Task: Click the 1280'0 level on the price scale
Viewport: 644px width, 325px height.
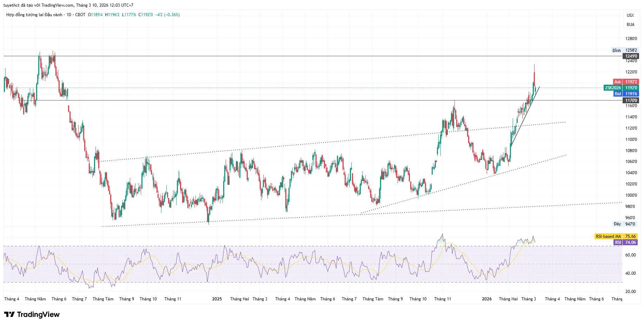Action: coord(631,39)
